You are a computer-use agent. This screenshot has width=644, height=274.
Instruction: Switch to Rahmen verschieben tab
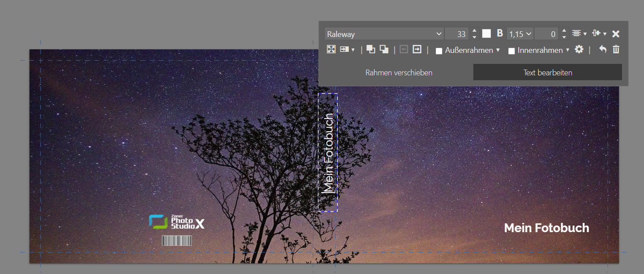(399, 73)
